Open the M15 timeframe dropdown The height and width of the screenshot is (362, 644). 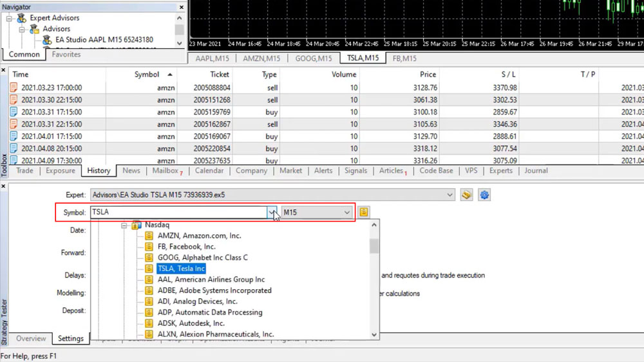point(347,213)
